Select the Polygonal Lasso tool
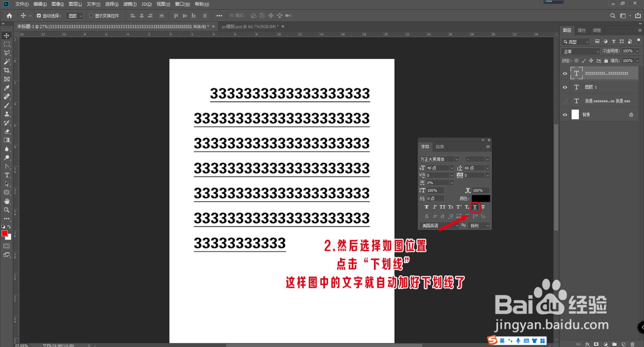The height and width of the screenshot is (347, 644). pyautogui.click(x=7, y=53)
